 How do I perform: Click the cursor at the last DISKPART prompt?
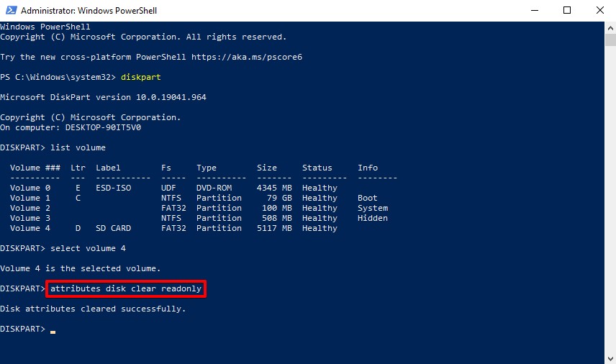(x=53, y=330)
